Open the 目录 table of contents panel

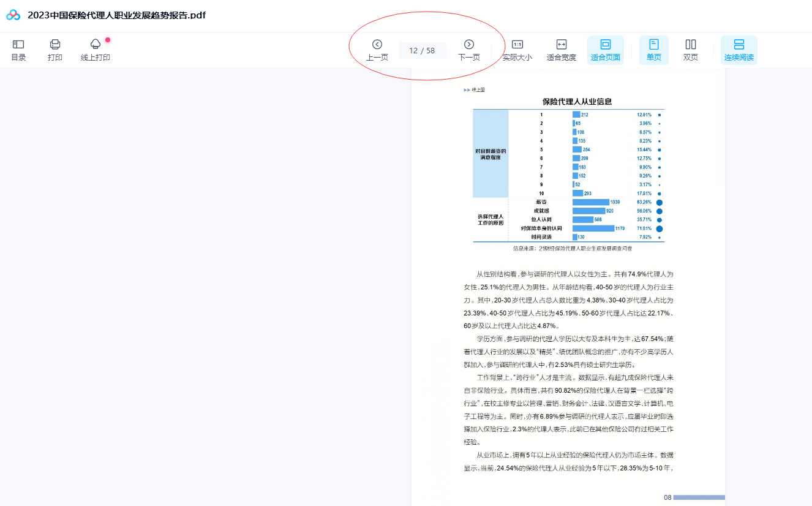coord(18,50)
